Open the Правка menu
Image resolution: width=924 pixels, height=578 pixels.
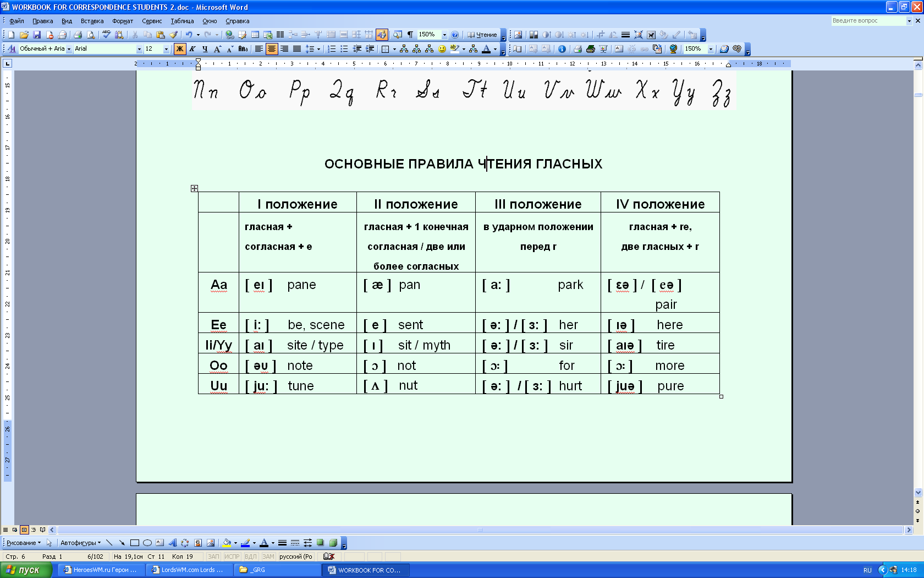pyautogui.click(x=42, y=21)
